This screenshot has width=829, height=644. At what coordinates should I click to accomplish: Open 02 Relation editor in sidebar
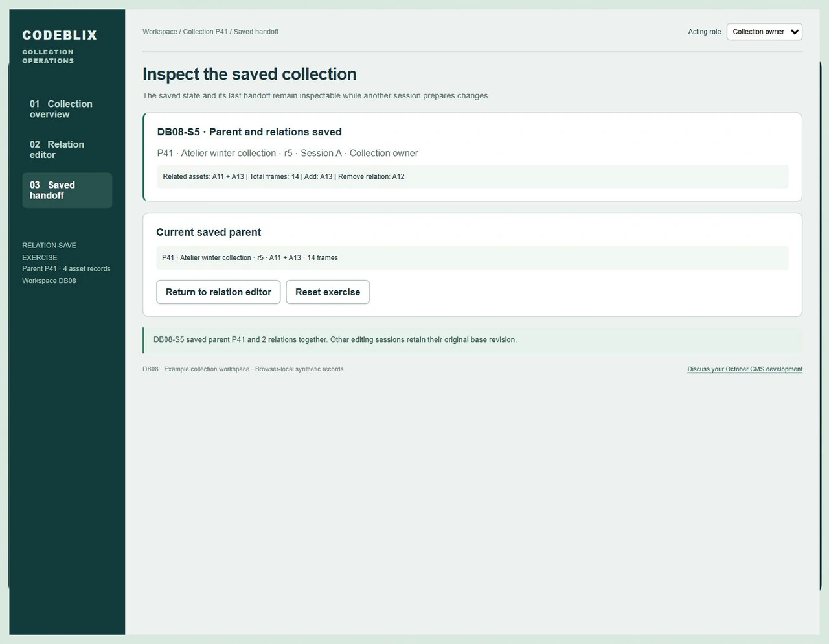(x=67, y=150)
